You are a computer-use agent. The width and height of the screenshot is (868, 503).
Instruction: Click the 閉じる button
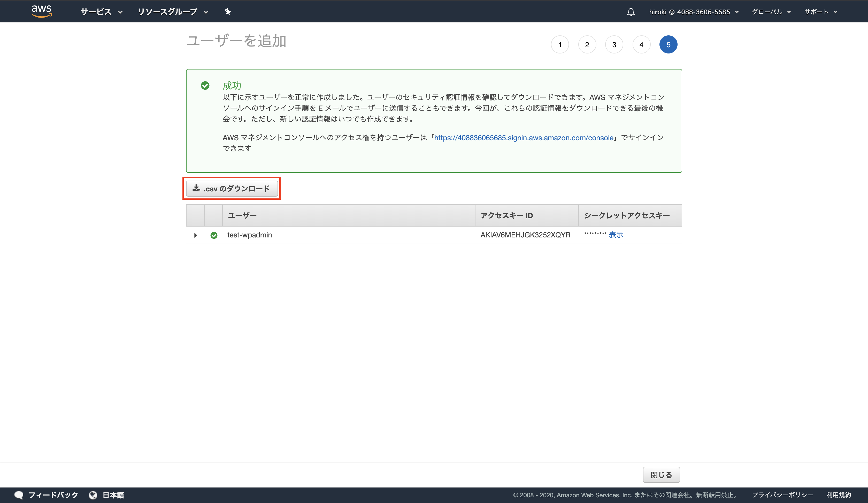(661, 475)
